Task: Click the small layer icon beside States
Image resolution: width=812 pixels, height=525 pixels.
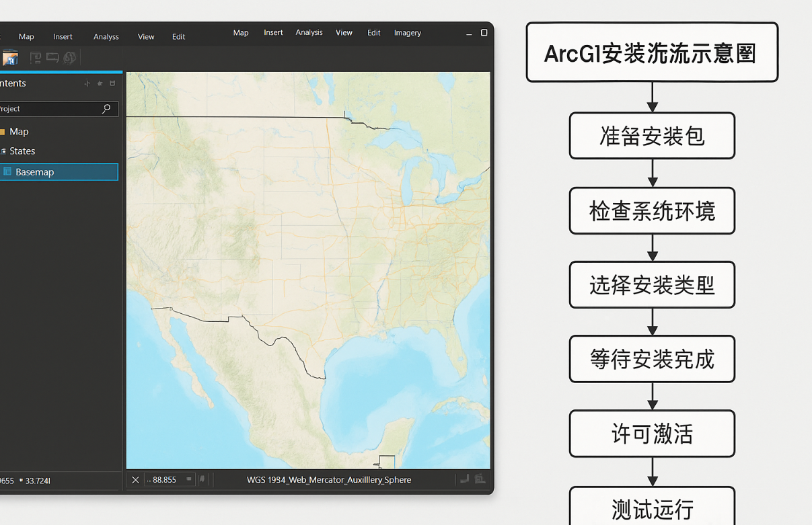Action: pos(3,151)
